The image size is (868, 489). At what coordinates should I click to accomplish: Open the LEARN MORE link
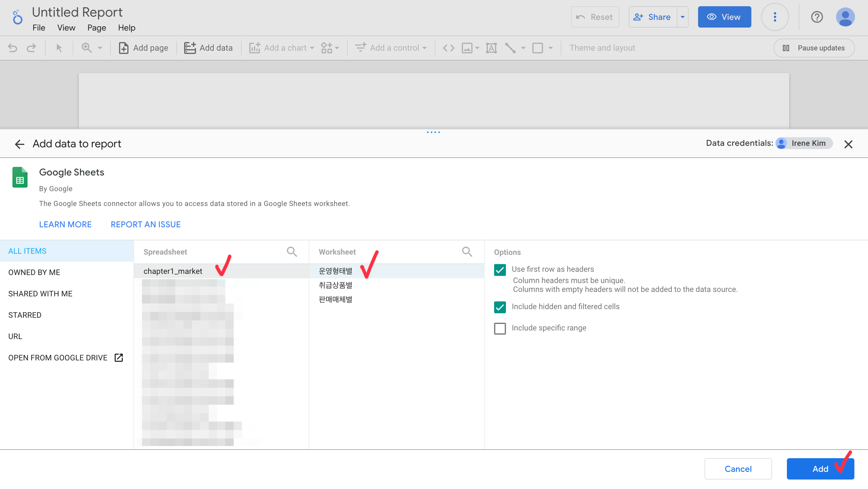65,224
